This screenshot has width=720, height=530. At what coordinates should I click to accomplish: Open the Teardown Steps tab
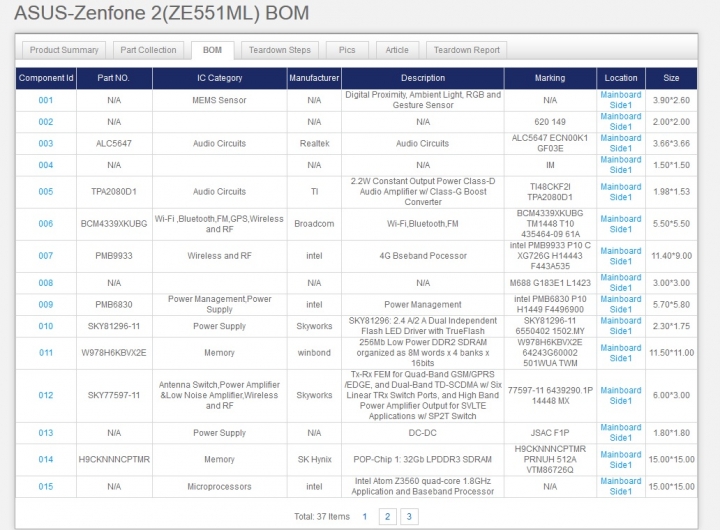coord(280,50)
